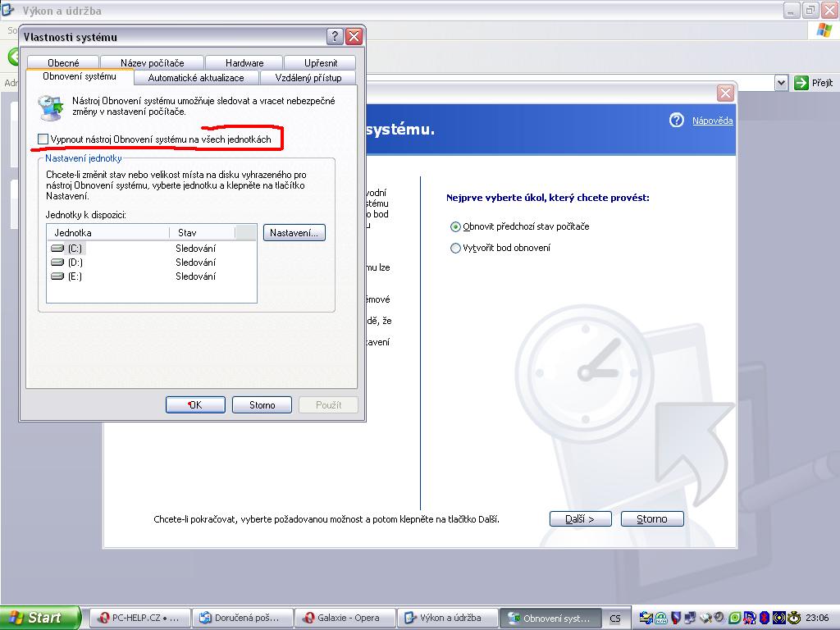Click the Start button
840x630 pixels.
(40, 618)
